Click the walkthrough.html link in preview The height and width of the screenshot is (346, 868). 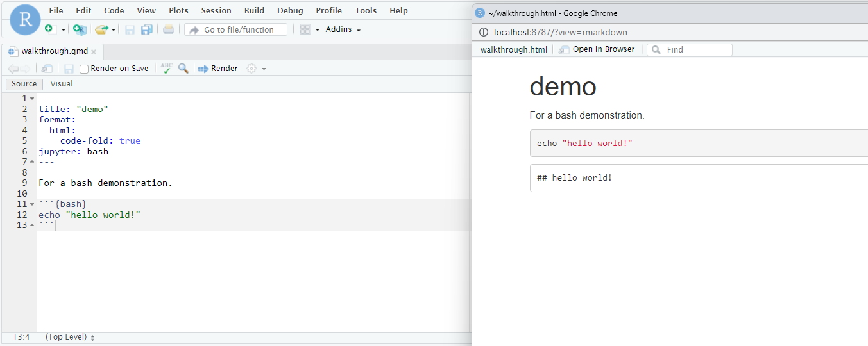(514, 49)
